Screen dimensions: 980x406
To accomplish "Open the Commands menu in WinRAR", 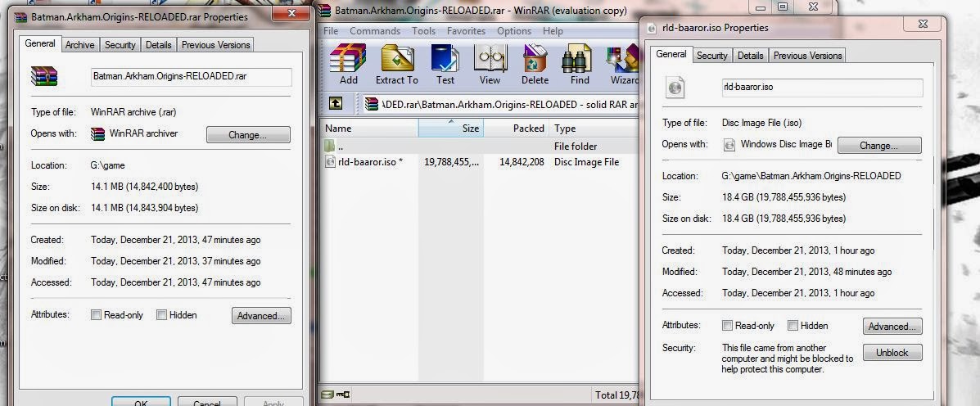I will (375, 30).
